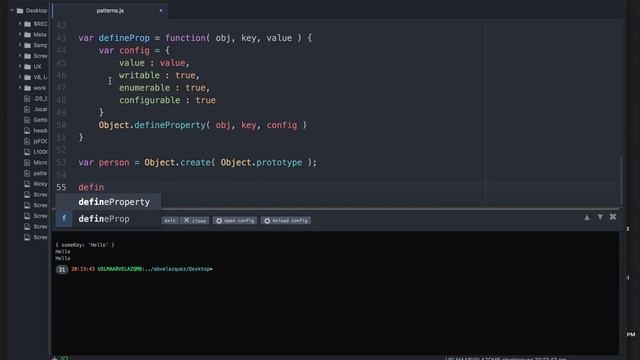Expand the Scree folder chevron
This screenshot has width=640, height=360.
20,56
